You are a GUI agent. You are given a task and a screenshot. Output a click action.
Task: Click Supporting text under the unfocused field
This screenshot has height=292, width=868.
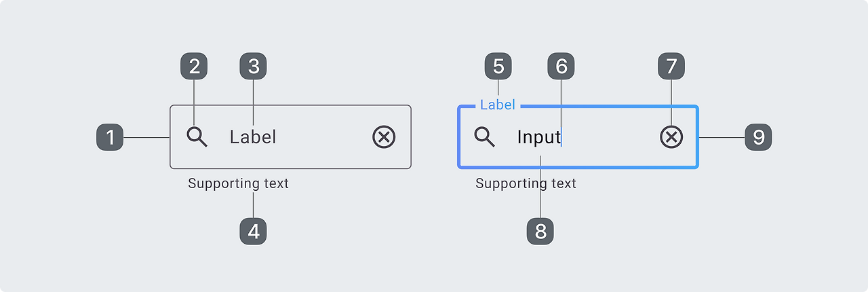click(x=238, y=183)
